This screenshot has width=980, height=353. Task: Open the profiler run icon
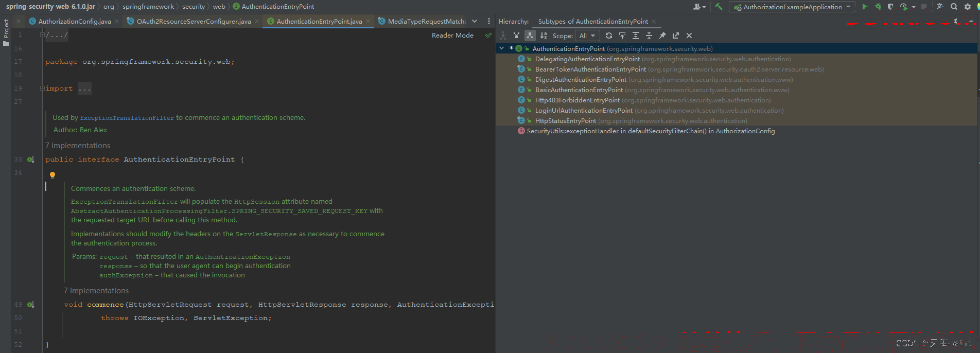pos(904,7)
